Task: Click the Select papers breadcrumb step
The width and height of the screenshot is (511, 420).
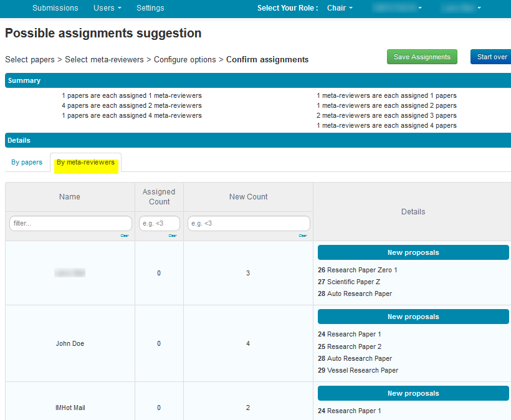Action: point(30,60)
